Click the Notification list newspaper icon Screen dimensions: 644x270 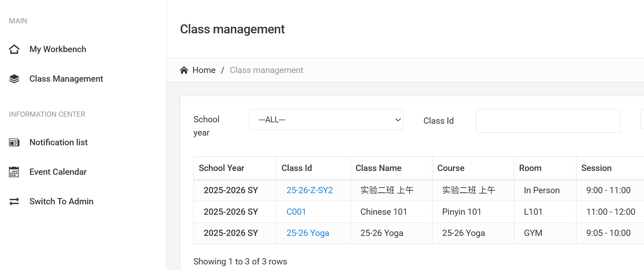tap(14, 142)
